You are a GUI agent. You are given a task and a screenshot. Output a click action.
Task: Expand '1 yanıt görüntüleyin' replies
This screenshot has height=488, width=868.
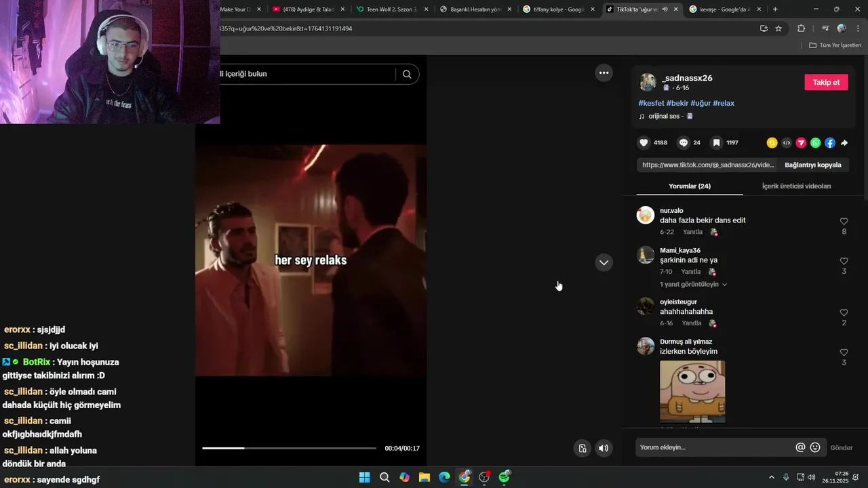tap(693, 285)
